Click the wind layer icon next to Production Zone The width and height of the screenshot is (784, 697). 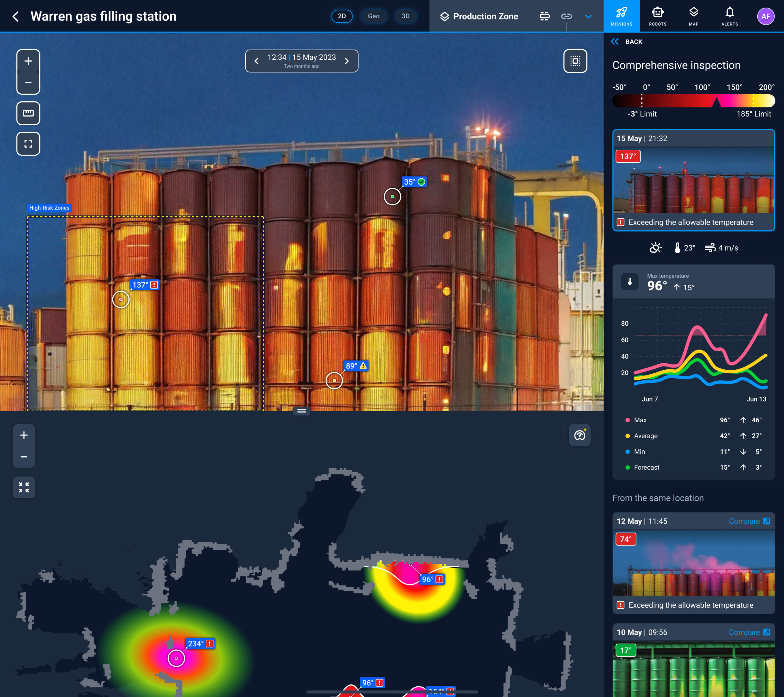pyautogui.click(x=545, y=16)
